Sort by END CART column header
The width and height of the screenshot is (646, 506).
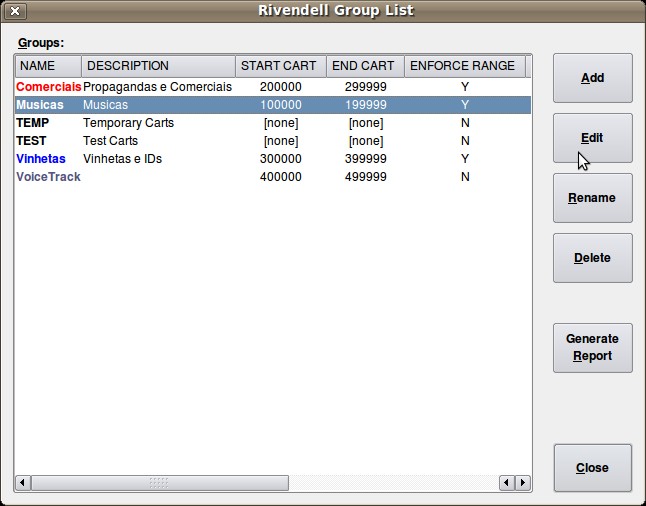[x=365, y=66]
